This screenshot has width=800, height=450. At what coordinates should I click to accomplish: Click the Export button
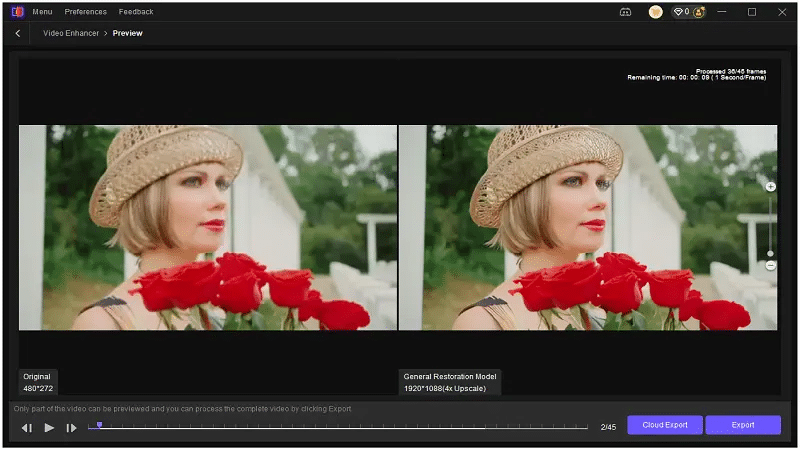pos(743,425)
